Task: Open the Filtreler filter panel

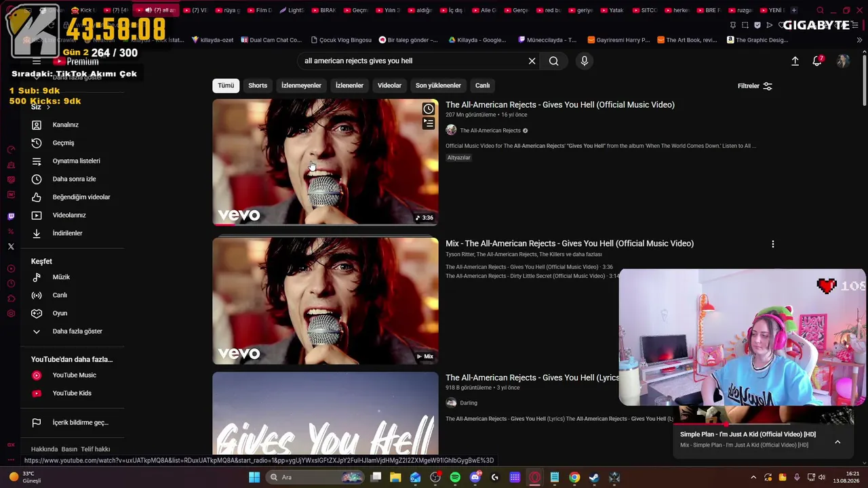Action: point(755,86)
